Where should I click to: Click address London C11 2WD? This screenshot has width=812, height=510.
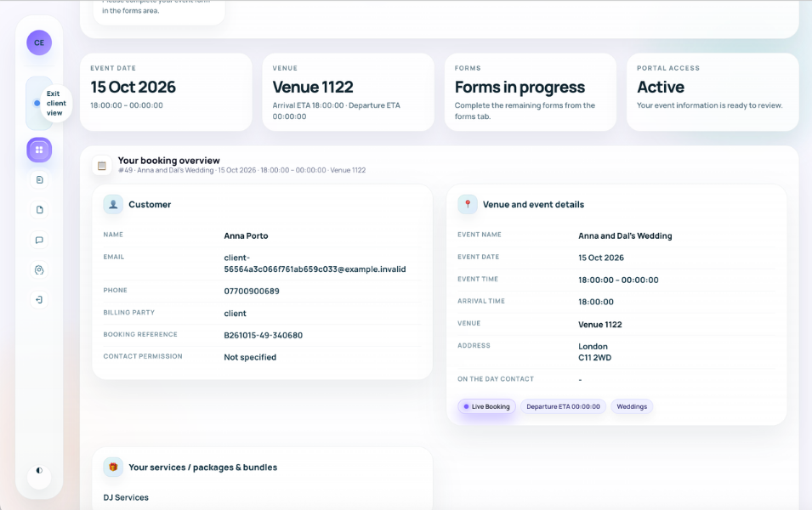[594, 352]
